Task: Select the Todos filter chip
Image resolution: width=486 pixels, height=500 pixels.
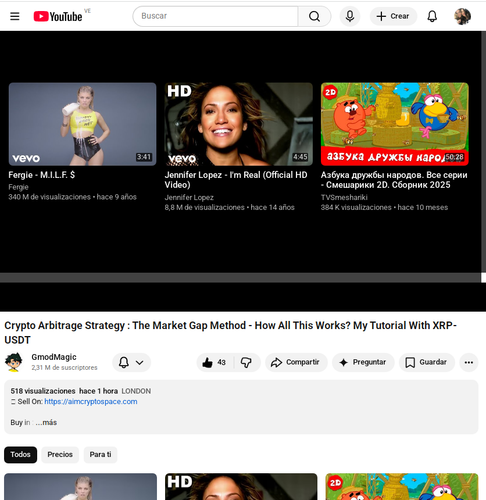Action: tap(20, 455)
